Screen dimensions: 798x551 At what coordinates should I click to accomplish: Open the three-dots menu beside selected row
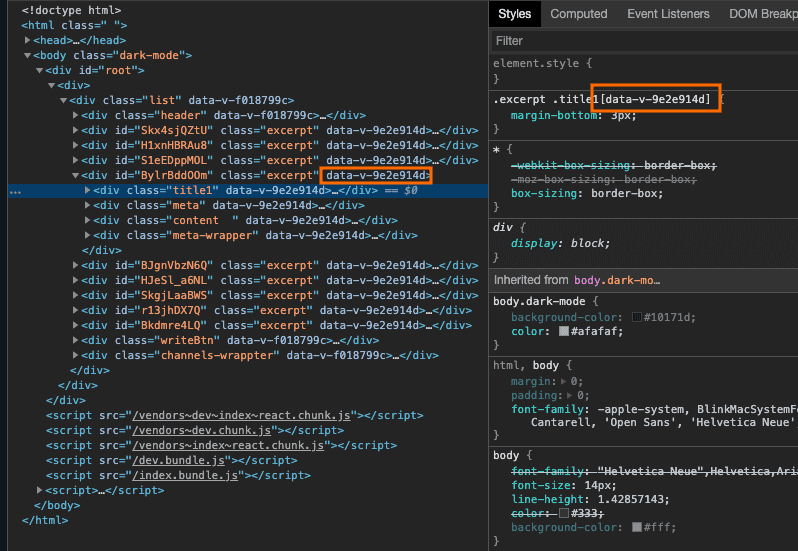tap(15, 192)
